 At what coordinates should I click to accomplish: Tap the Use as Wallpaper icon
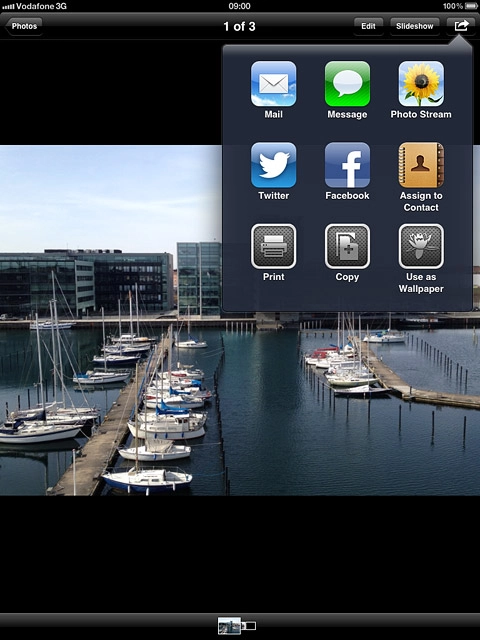point(421,246)
